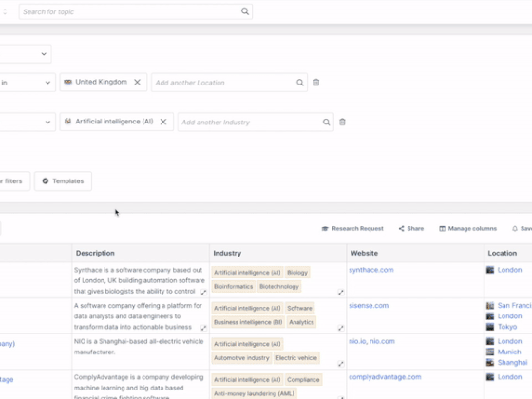This screenshot has height=399, width=532.
Task: Click the Electric vehicle tag
Action: click(x=296, y=357)
